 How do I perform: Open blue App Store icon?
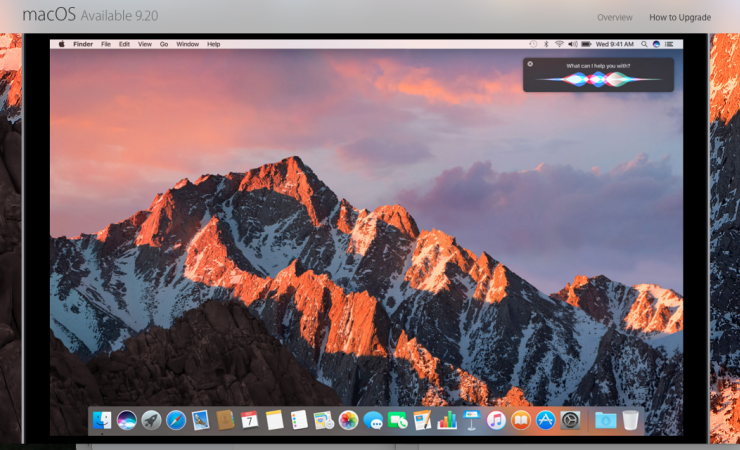[x=546, y=420]
